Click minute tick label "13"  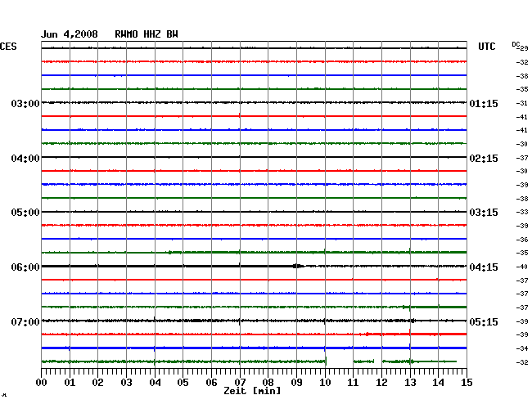coord(410,383)
